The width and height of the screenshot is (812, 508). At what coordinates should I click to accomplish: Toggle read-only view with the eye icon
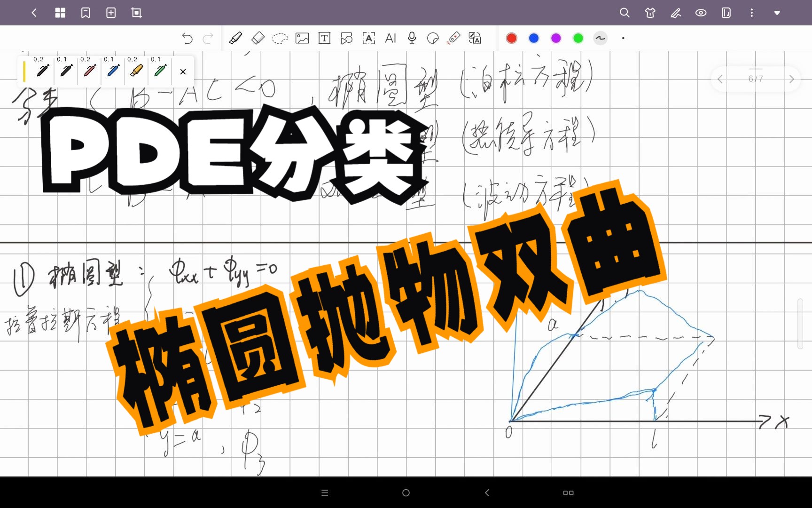coord(701,13)
